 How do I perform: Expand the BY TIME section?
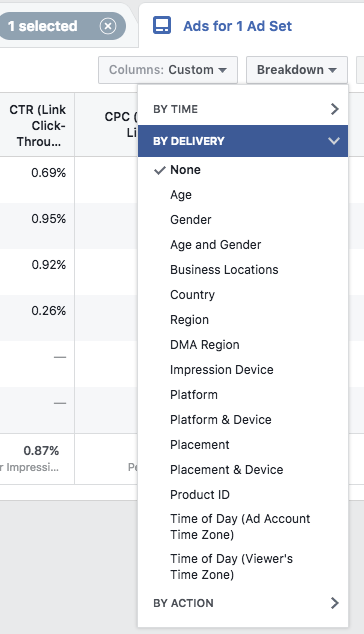coord(243,109)
